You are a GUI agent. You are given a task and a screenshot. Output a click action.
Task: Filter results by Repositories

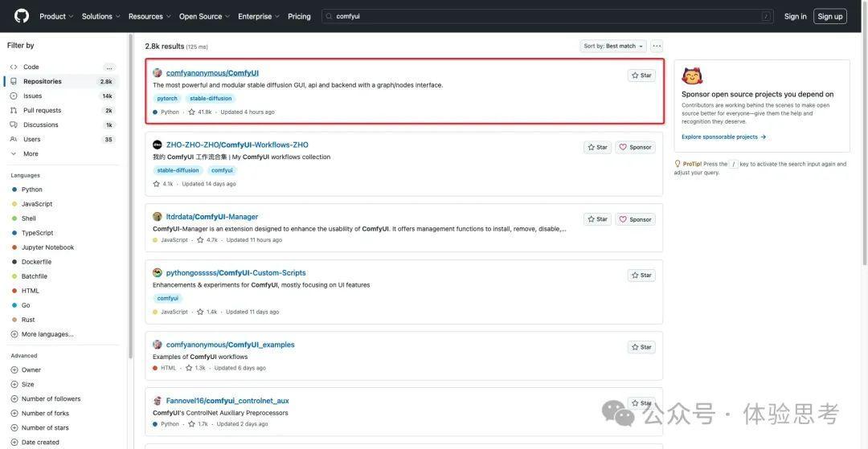coord(62,81)
